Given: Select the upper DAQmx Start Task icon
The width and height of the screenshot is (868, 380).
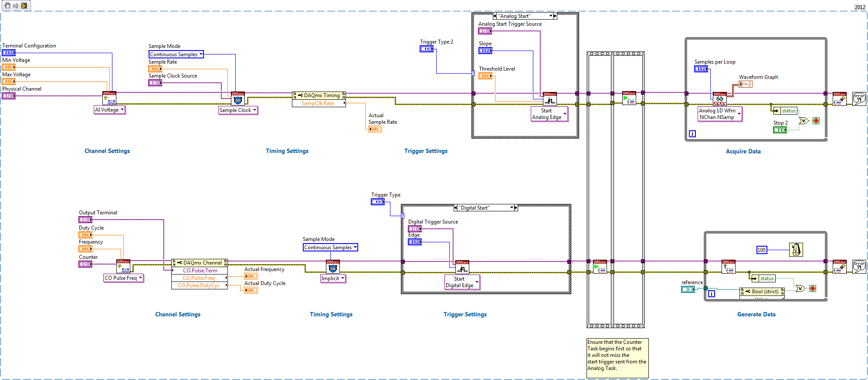Looking at the screenshot, I should pyautogui.click(x=629, y=98).
